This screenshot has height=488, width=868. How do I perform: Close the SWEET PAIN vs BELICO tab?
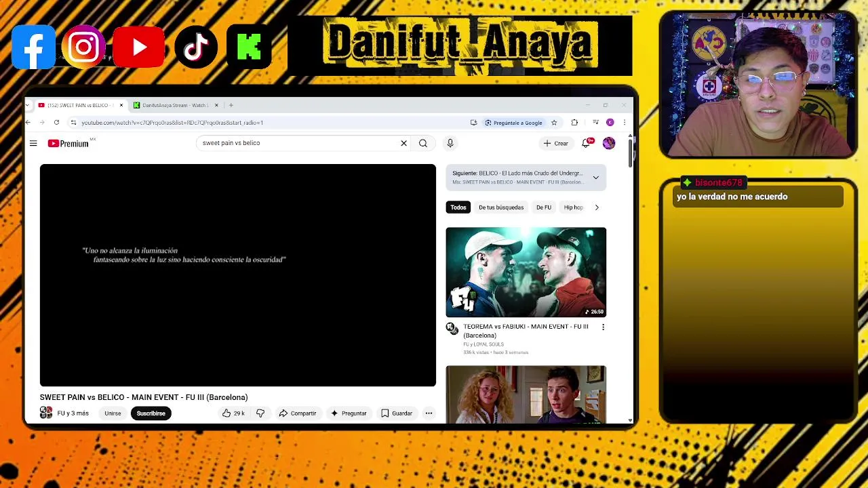click(121, 105)
